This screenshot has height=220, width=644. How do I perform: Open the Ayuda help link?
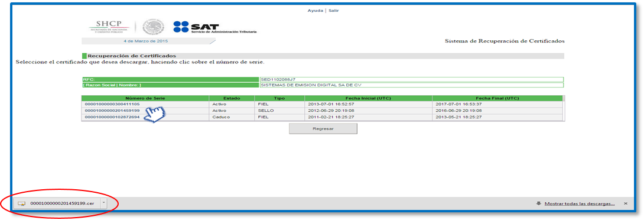pyautogui.click(x=316, y=10)
